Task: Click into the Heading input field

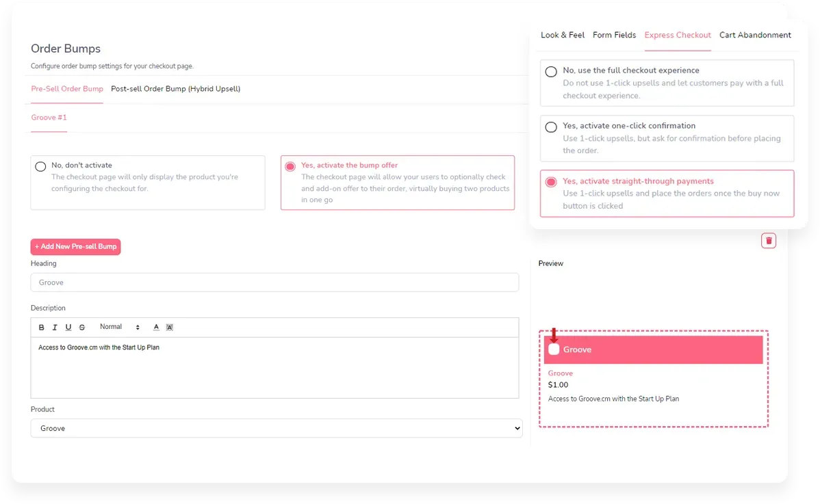Action: point(274,282)
